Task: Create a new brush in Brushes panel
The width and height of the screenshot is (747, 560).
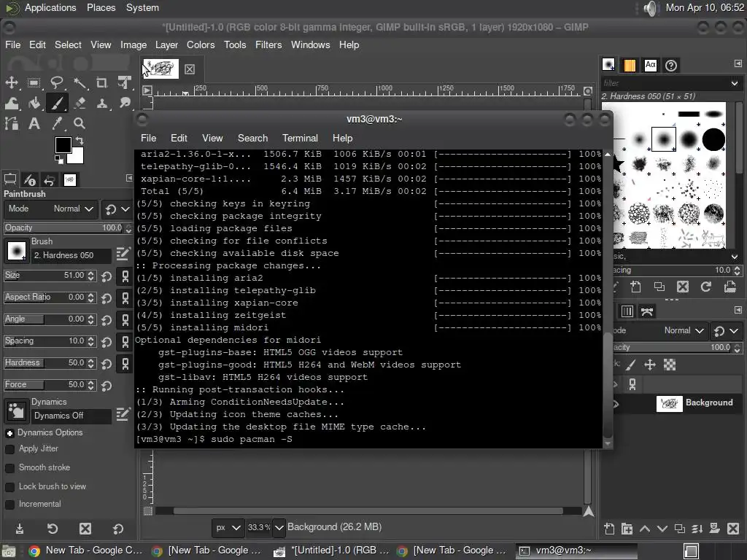Action: (x=635, y=287)
